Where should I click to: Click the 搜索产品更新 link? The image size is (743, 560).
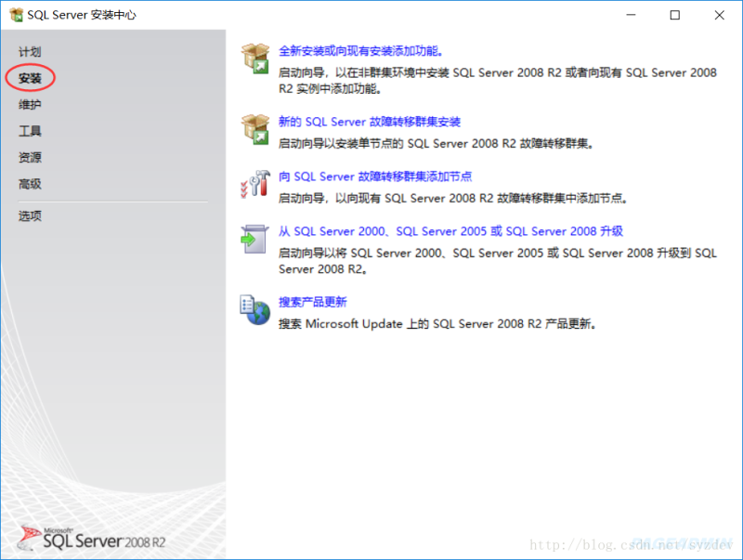click(x=313, y=302)
